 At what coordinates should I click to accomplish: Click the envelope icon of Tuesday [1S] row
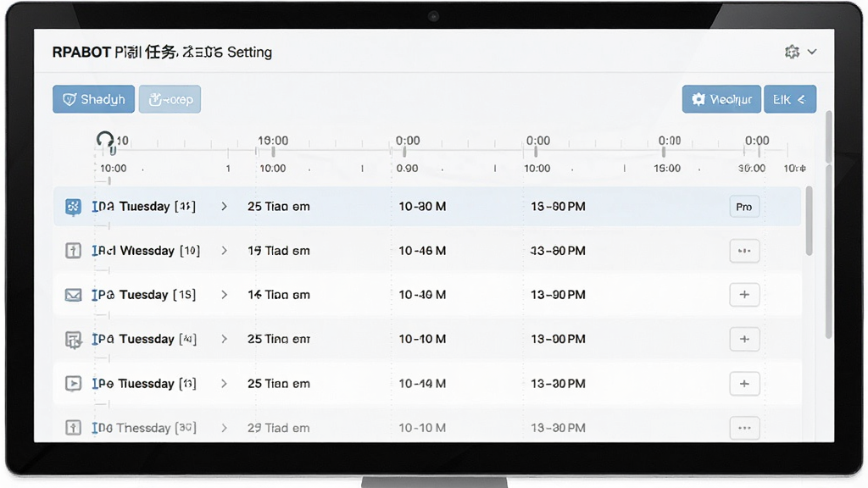(x=73, y=295)
